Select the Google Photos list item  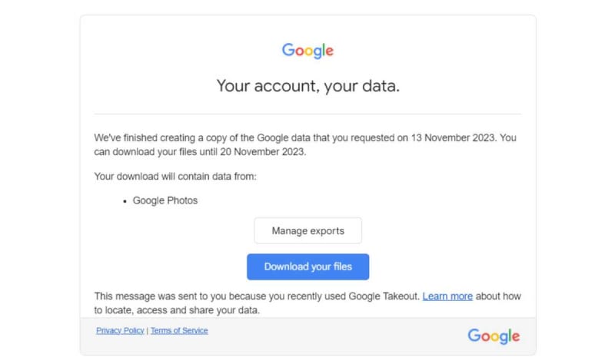tap(165, 200)
